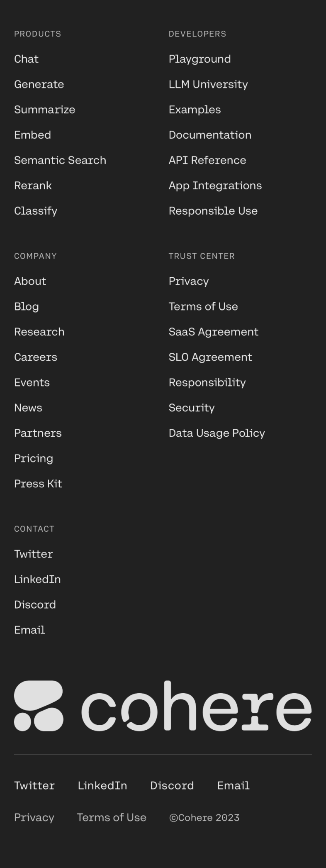Open the Careers page
The width and height of the screenshot is (326, 868).
(x=36, y=357)
